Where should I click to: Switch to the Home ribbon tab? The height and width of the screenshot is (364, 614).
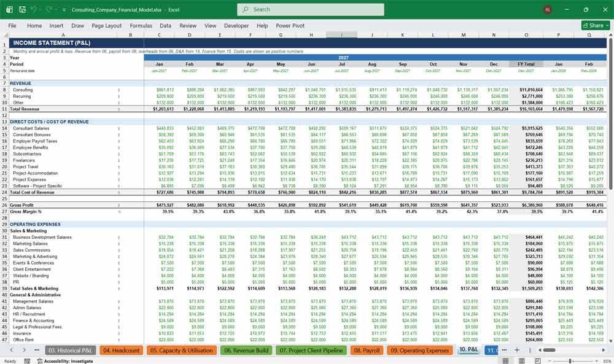(34, 25)
